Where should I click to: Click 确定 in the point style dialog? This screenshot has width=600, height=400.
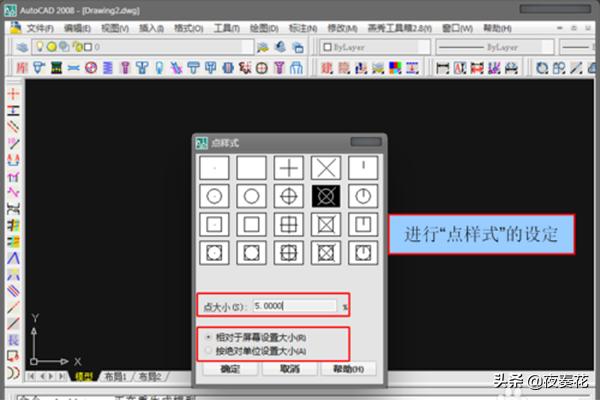pyautogui.click(x=230, y=369)
